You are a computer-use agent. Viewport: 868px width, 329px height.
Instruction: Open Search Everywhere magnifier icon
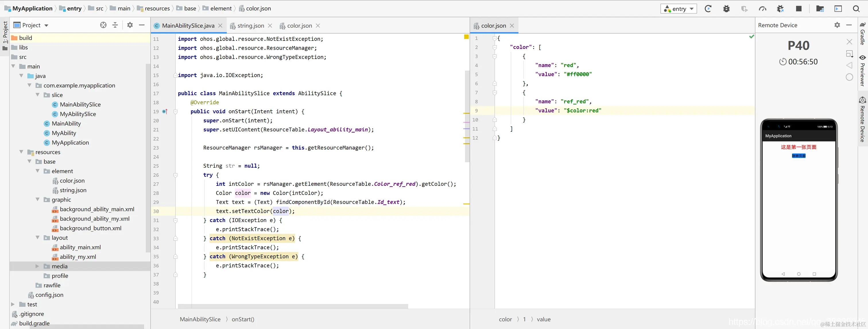coord(856,9)
